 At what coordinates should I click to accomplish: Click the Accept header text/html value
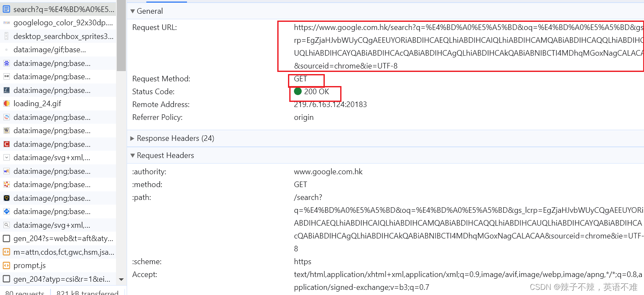[468, 281]
